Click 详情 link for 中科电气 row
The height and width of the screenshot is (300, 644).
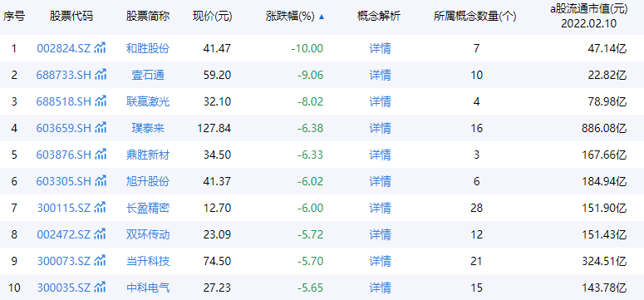[x=380, y=288]
